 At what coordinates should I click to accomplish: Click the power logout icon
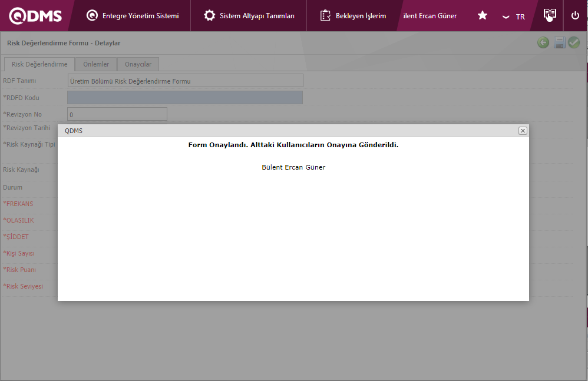tap(575, 16)
